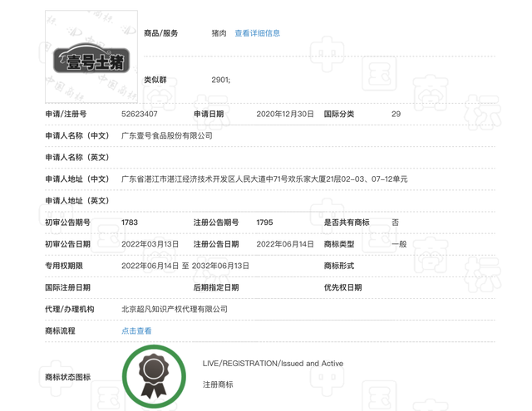Select the 国际分类 label
This screenshot has width=532, height=411.
tap(339, 115)
